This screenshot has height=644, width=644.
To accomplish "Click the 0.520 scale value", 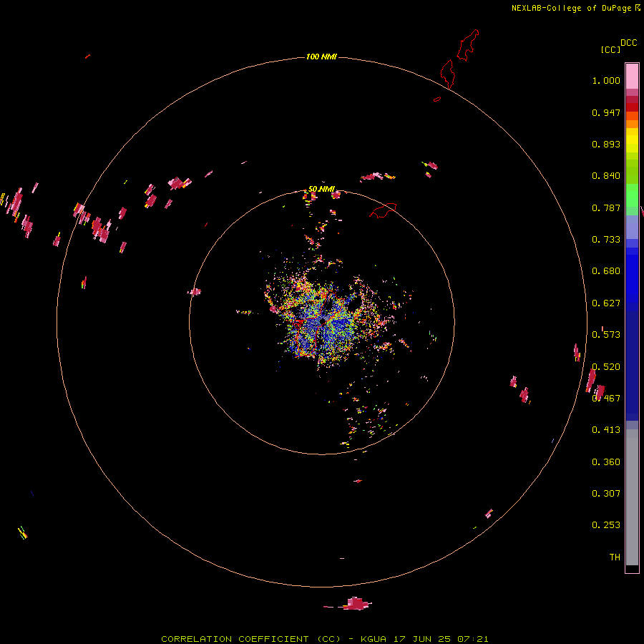I will tap(606, 367).
